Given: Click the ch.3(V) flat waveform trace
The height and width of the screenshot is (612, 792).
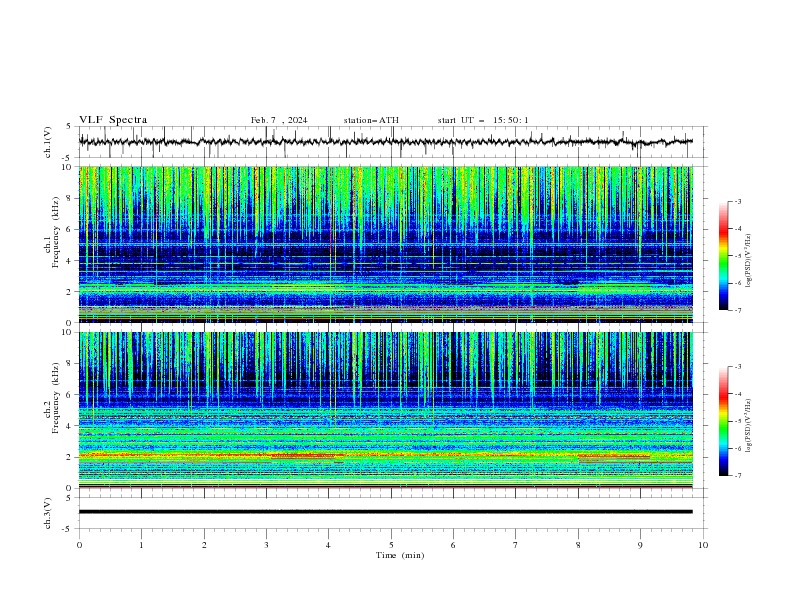Looking at the screenshot, I should [386, 512].
